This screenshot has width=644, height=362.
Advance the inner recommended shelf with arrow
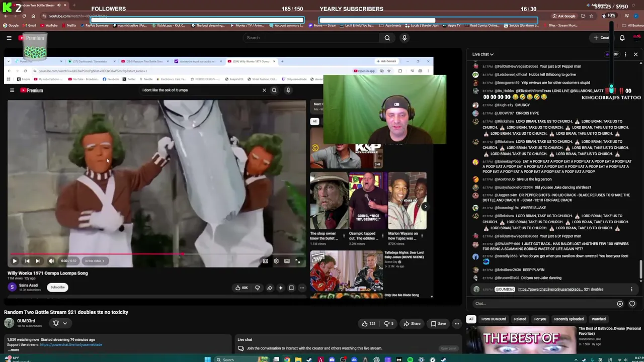[x=425, y=206]
